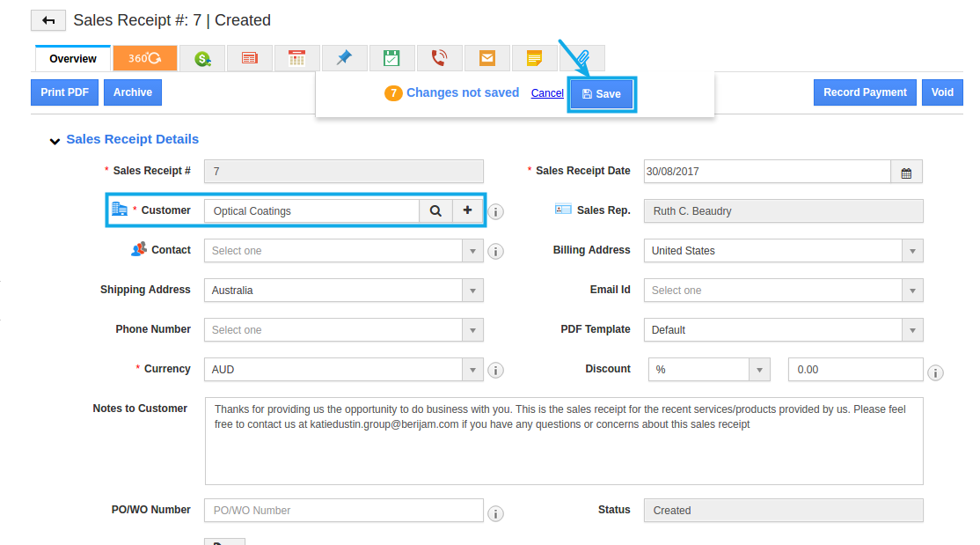Open the calendar grid tab
Screen dimensions: 980x545
click(296, 58)
